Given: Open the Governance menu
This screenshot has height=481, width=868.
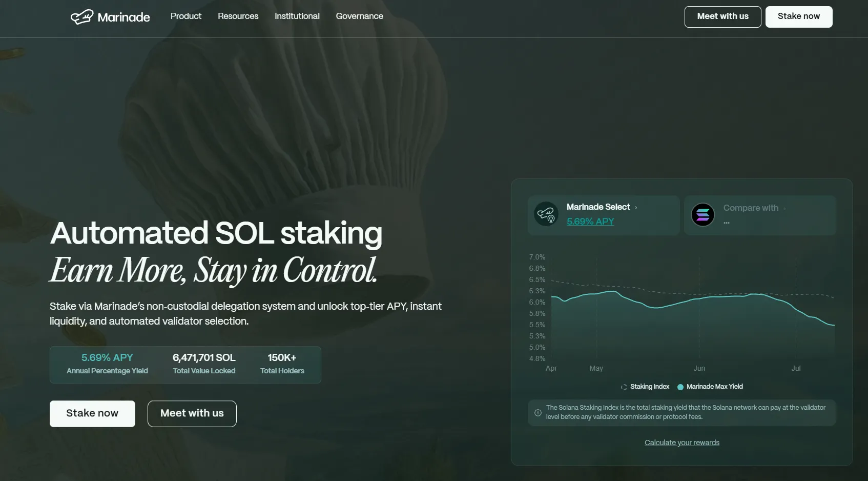Looking at the screenshot, I should tap(360, 16).
